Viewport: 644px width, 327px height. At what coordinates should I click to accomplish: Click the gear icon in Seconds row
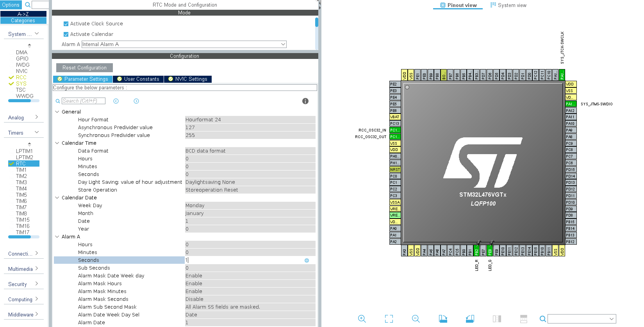(x=307, y=260)
